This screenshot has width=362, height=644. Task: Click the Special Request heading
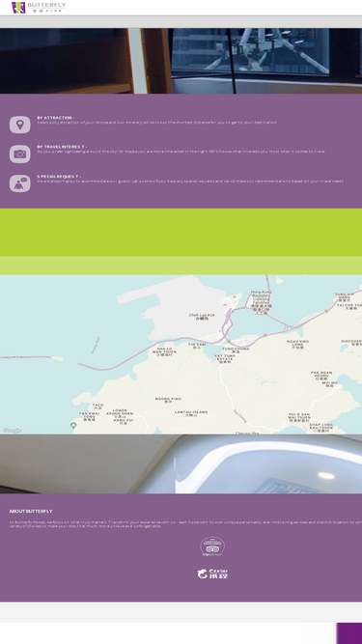click(x=59, y=177)
